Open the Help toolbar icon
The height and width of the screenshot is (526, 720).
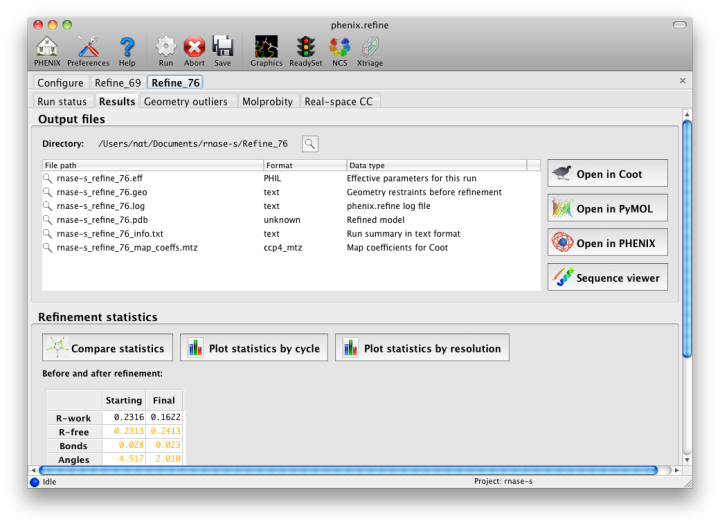tap(127, 47)
